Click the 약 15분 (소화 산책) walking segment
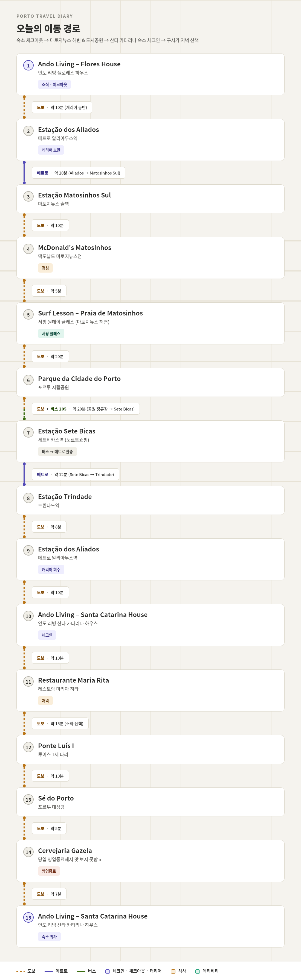Image resolution: width=301 pixels, height=980 pixels. click(x=60, y=724)
